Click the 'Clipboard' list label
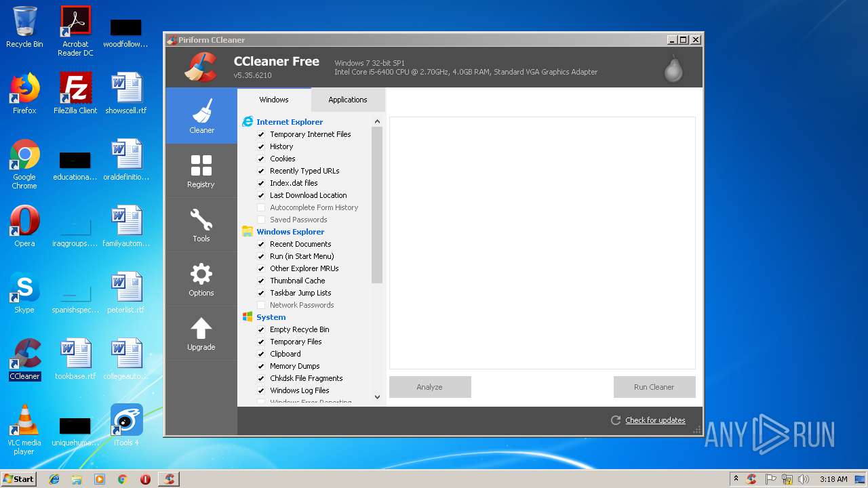 [285, 354]
